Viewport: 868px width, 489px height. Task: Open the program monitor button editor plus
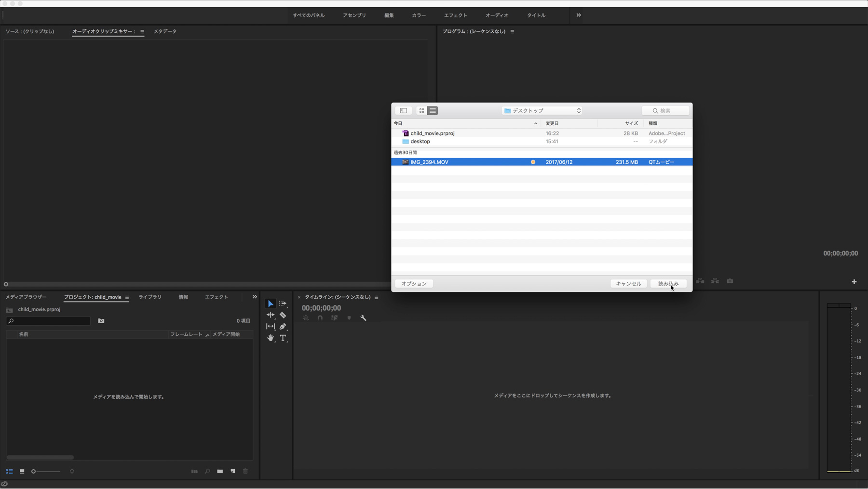[854, 282]
